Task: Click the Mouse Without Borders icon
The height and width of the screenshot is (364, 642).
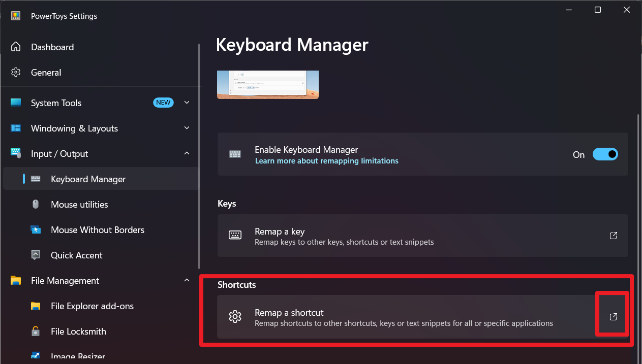Action: point(36,229)
